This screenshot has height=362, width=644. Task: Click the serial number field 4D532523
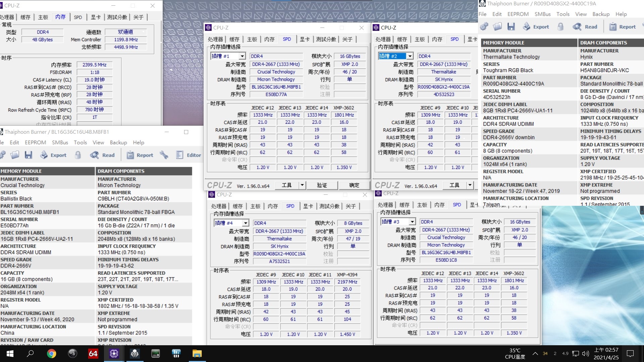[444, 94]
